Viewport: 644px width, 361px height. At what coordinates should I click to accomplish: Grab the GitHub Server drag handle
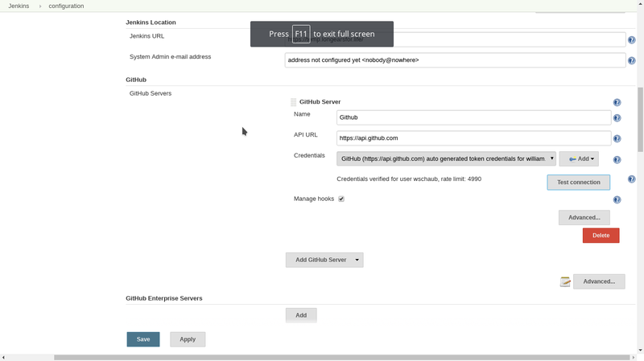coord(293,102)
